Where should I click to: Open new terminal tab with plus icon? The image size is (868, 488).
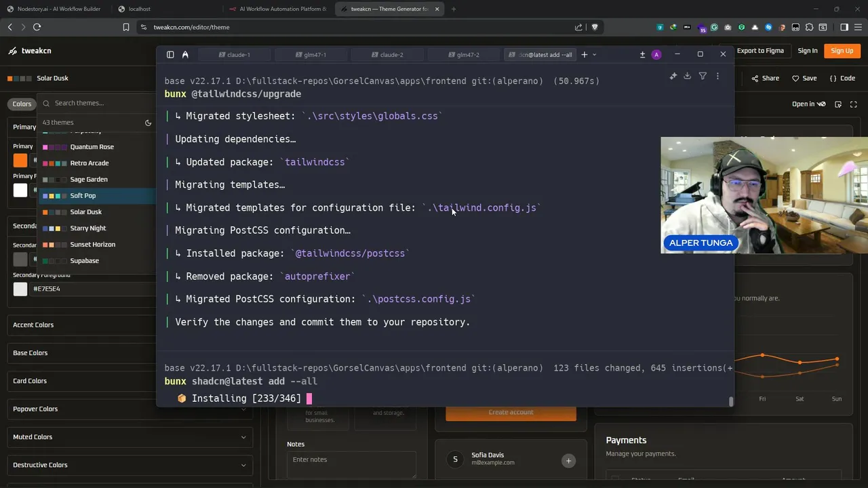(584, 54)
